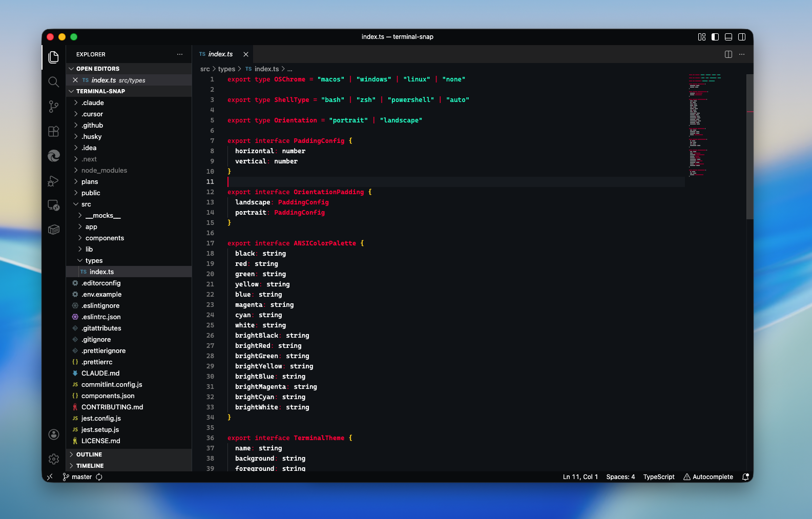Expand the public folder
Viewport: 812px width, 519px height.
129,193
